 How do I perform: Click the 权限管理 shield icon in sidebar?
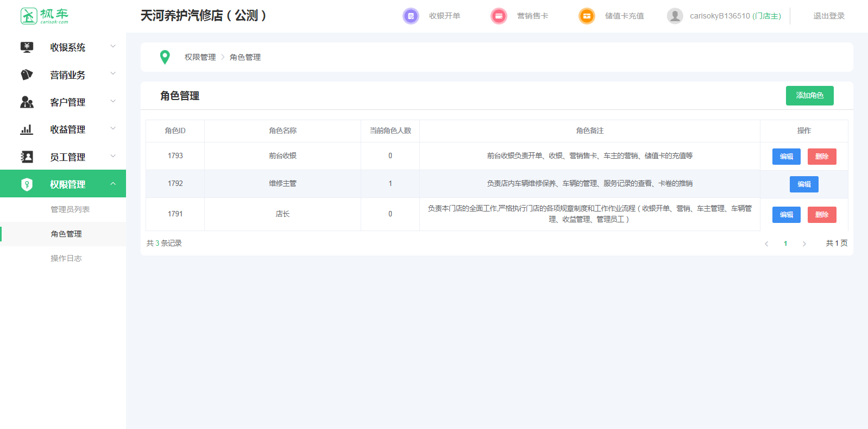(x=27, y=184)
